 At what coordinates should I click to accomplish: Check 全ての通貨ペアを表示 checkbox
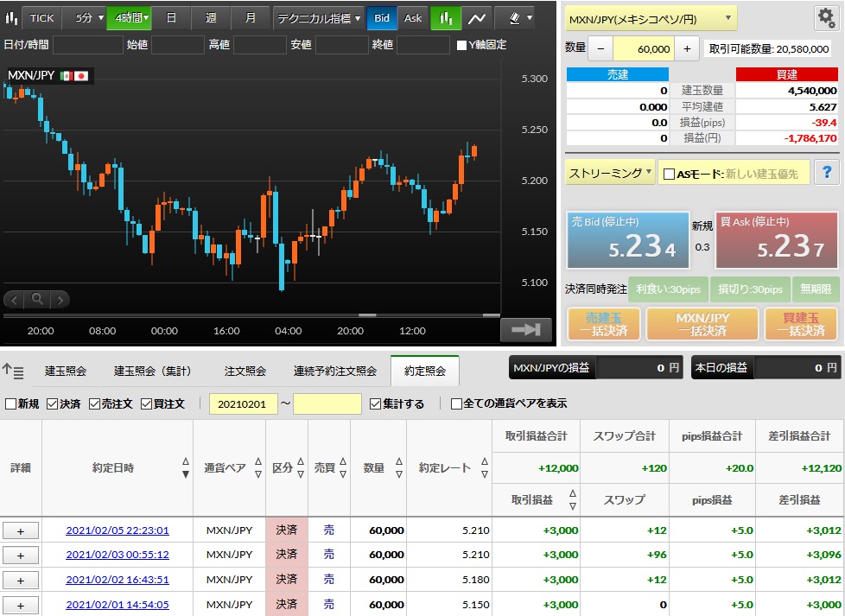coord(456,403)
